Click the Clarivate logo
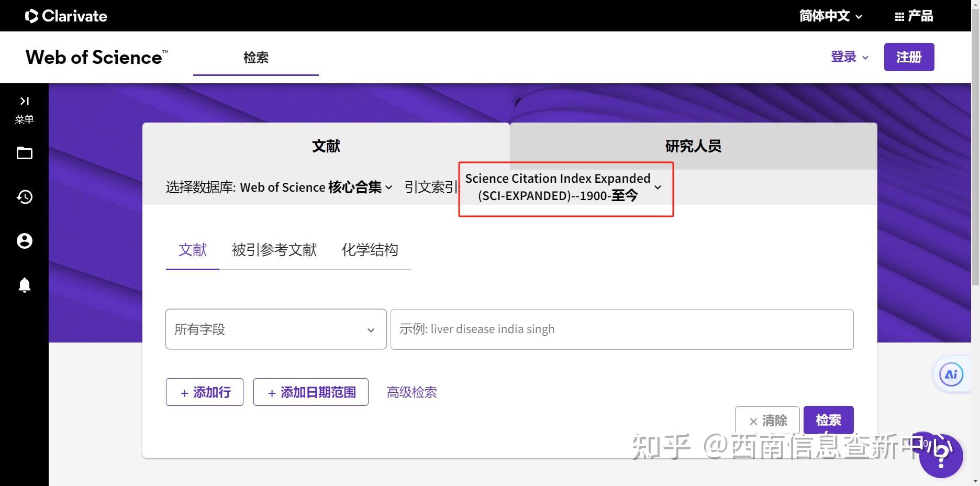Screen dimensions: 980x486 point(66,15)
